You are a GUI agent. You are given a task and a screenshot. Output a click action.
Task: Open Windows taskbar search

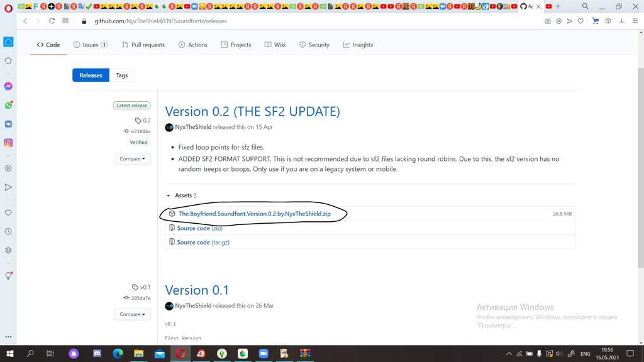tap(30, 353)
